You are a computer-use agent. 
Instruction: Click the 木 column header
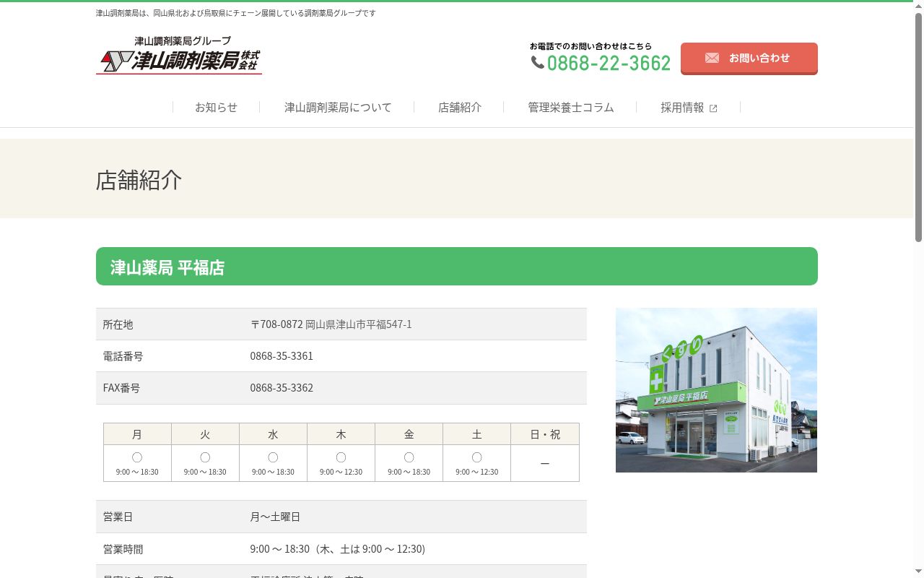[x=341, y=434]
